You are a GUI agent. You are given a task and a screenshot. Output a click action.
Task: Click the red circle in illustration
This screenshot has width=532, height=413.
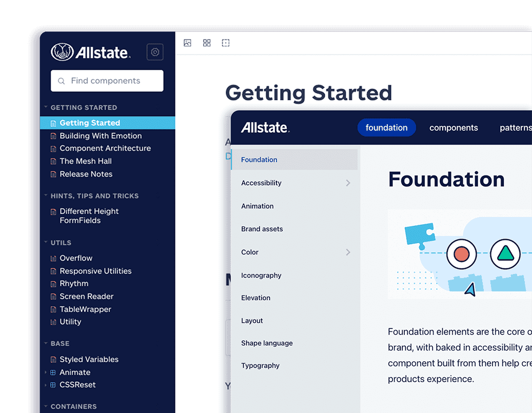461,254
